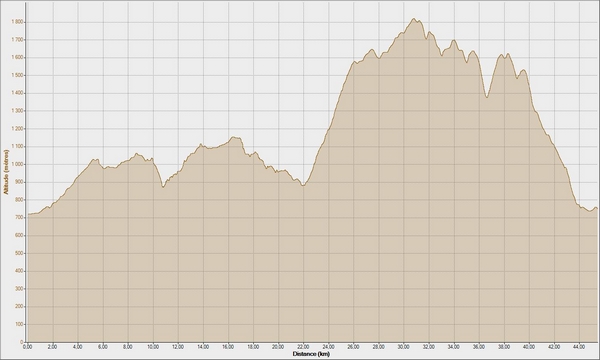Screen dimensions: 600x360
Task: Click the 1 800 altitude axis label
Action: pyautogui.click(x=18, y=22)
